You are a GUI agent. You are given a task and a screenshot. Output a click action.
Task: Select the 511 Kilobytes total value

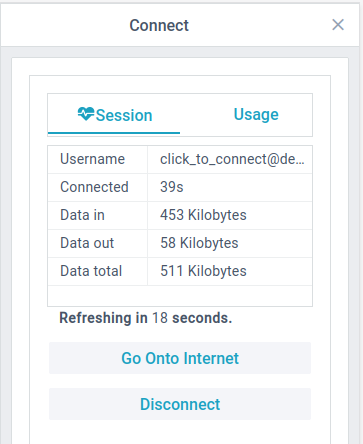point(203,271)
